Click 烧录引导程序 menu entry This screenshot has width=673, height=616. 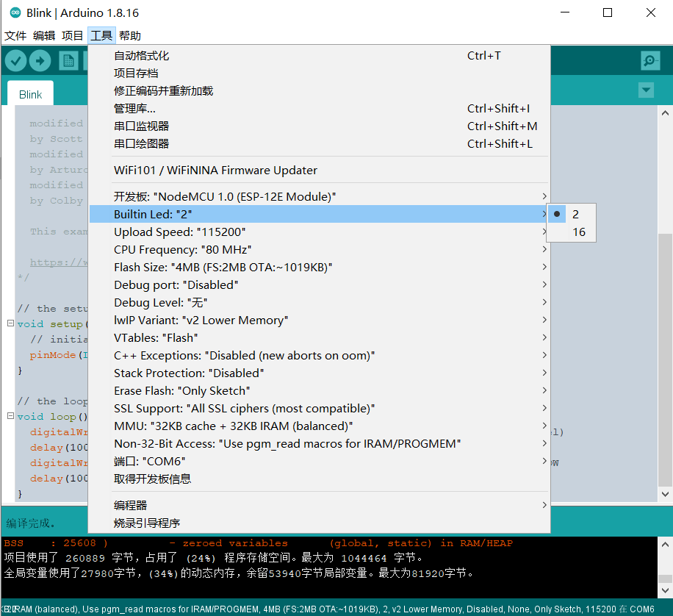(320, 523)
